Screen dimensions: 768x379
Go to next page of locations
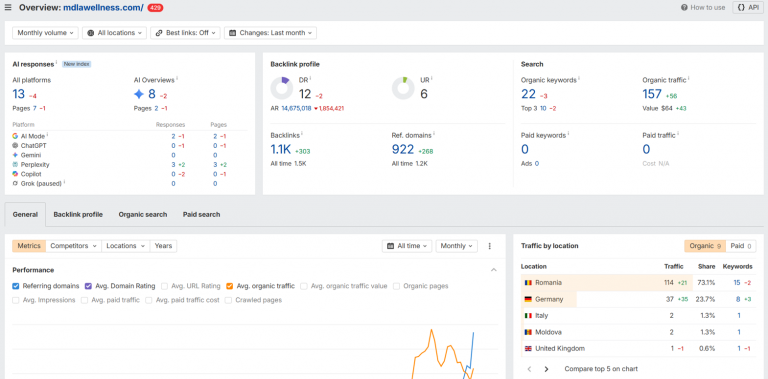pos(547,369)
